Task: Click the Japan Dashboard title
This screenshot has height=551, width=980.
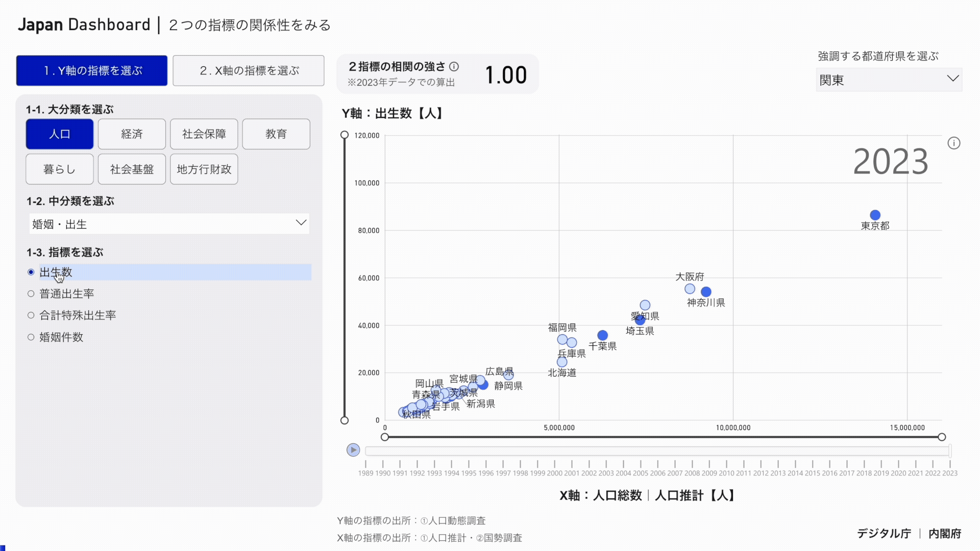Action: click(84, 24)
